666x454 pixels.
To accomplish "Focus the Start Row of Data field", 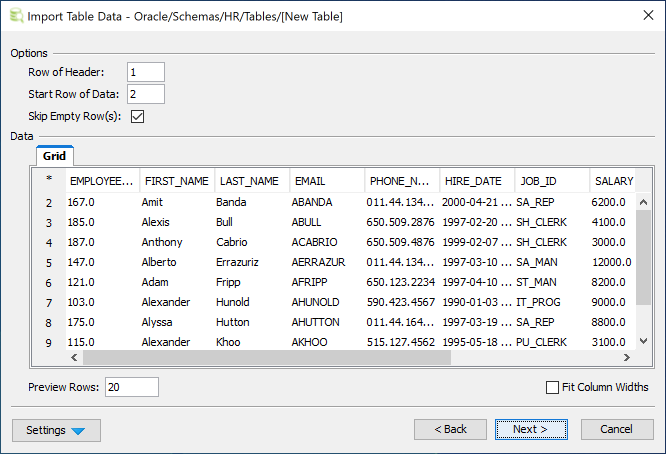I will pyautogui.click(x=146, y=94).
